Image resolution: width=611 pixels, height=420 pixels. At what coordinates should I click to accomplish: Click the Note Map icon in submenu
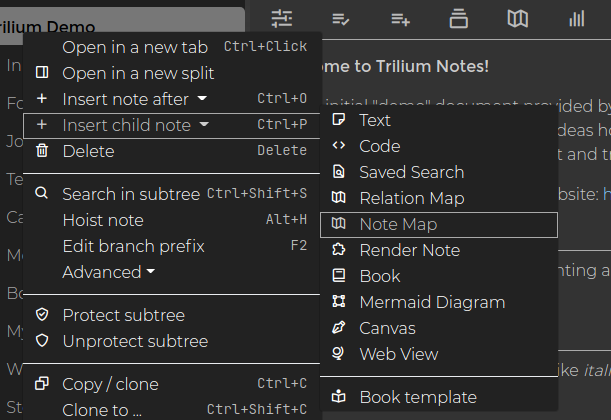(x=339, y=224)
